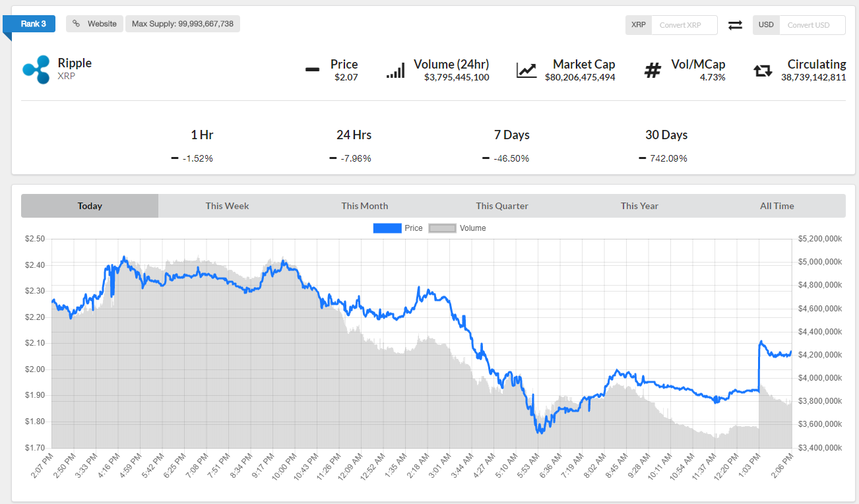Open the This Month chart tab
859x504 pixels.
point(365,206)
